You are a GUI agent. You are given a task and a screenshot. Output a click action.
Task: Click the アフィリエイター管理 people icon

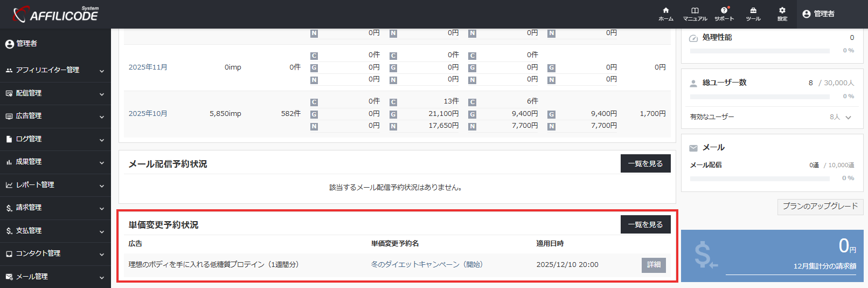9,70
